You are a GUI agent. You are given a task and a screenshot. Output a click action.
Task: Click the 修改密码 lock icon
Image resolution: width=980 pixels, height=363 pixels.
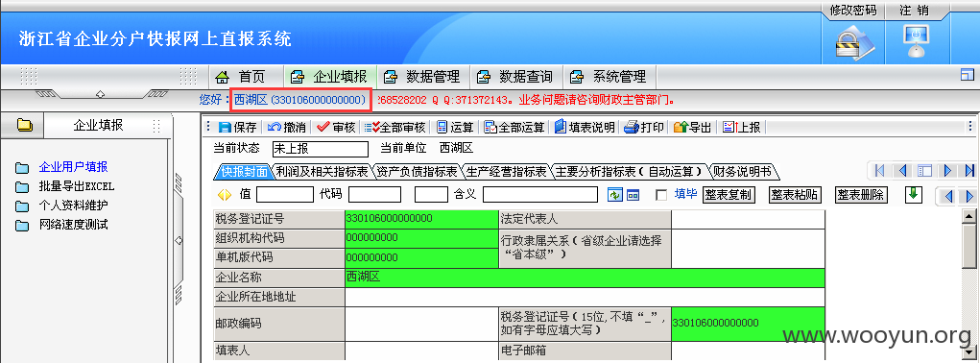coord(854,43)
